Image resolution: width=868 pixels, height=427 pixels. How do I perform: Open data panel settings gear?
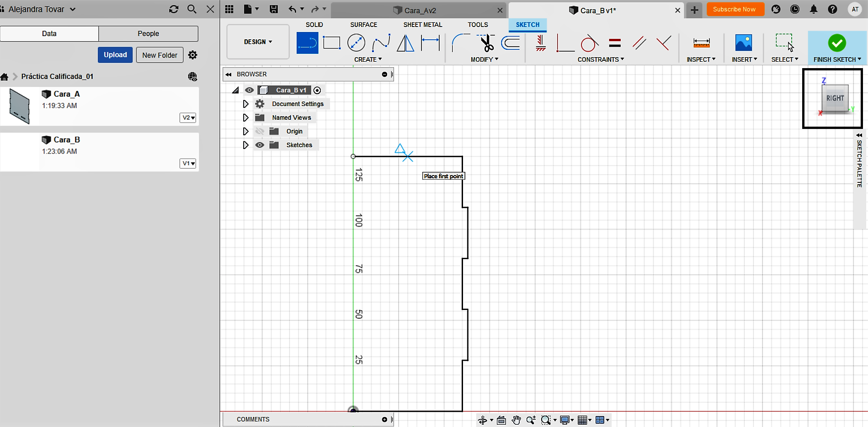[x=193, y=55]
